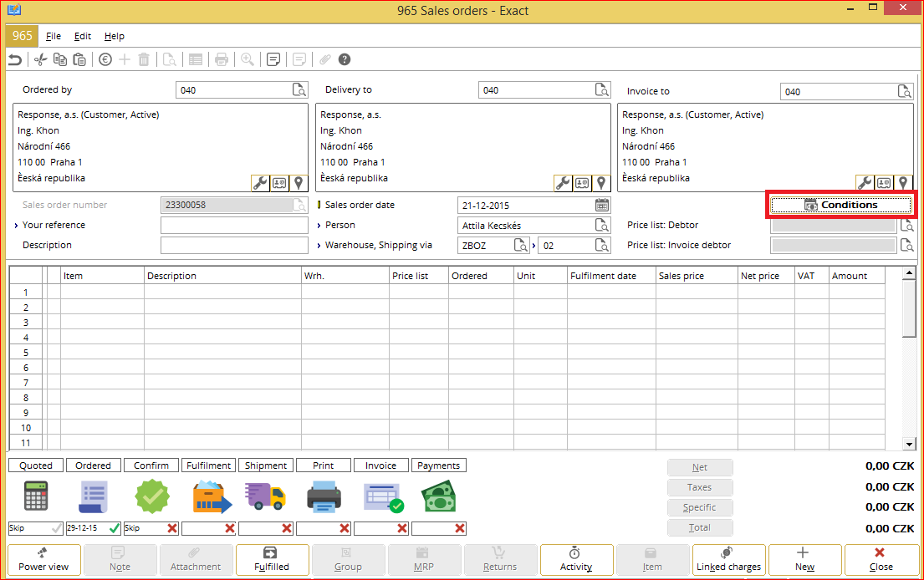This screenshot has width=924, height=580.
Task: Open the File menu
Action: pyautogui.click(x=54, y=36)
